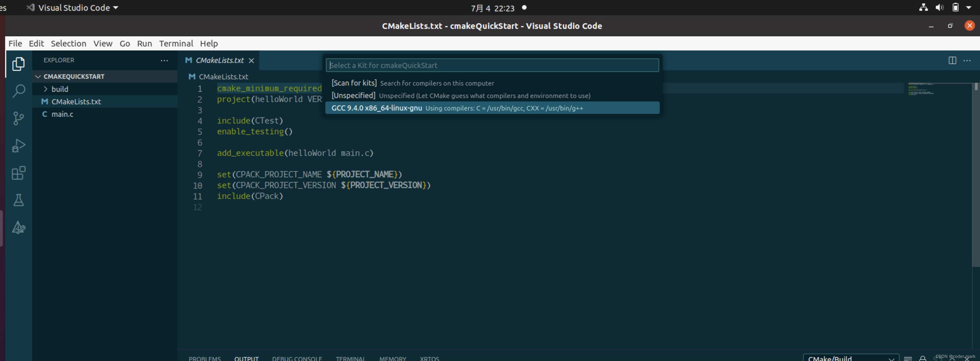
Task: Open the Source Control view
Action: 18,118
